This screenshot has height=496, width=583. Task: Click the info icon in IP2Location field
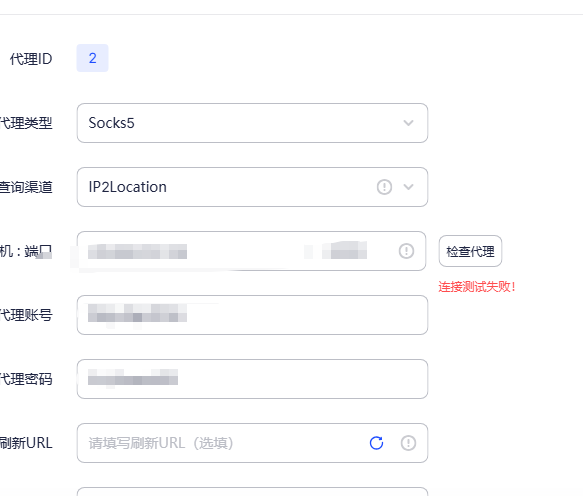[384, 187]
